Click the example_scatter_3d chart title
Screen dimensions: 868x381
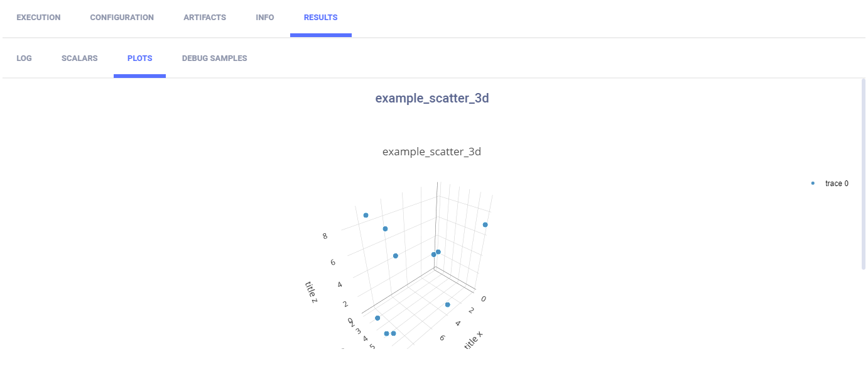[x=432, y=152]
